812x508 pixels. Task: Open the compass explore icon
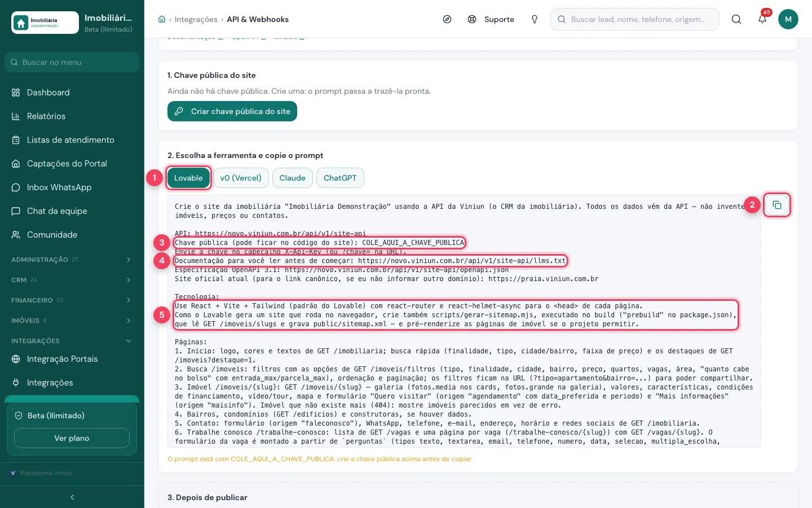click(x=447, y=19)
